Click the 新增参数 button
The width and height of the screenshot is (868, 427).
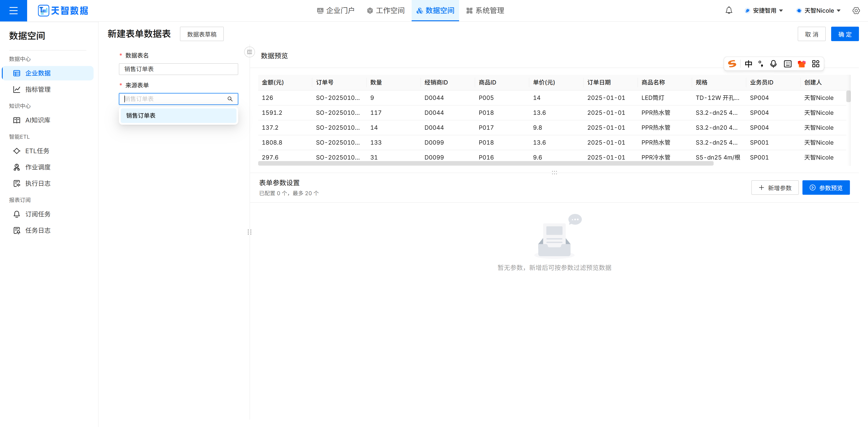pyautogui.click(x=775, y=188)
